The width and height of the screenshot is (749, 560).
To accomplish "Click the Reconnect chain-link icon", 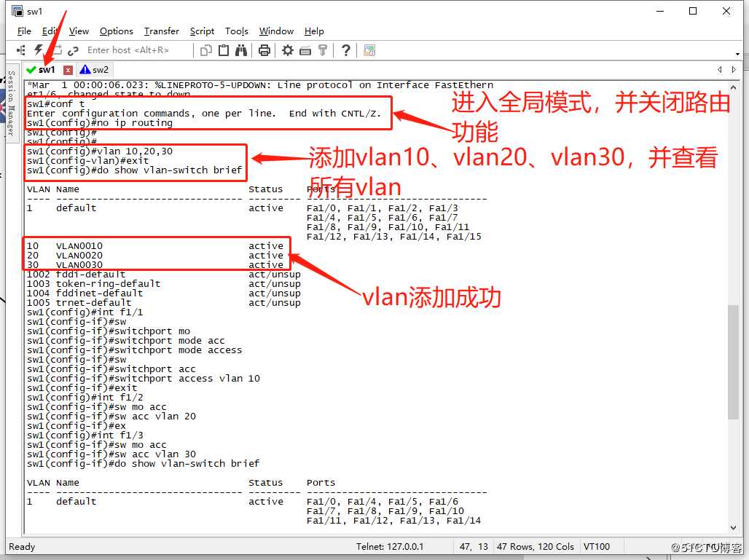I will (x=73, y=50).
